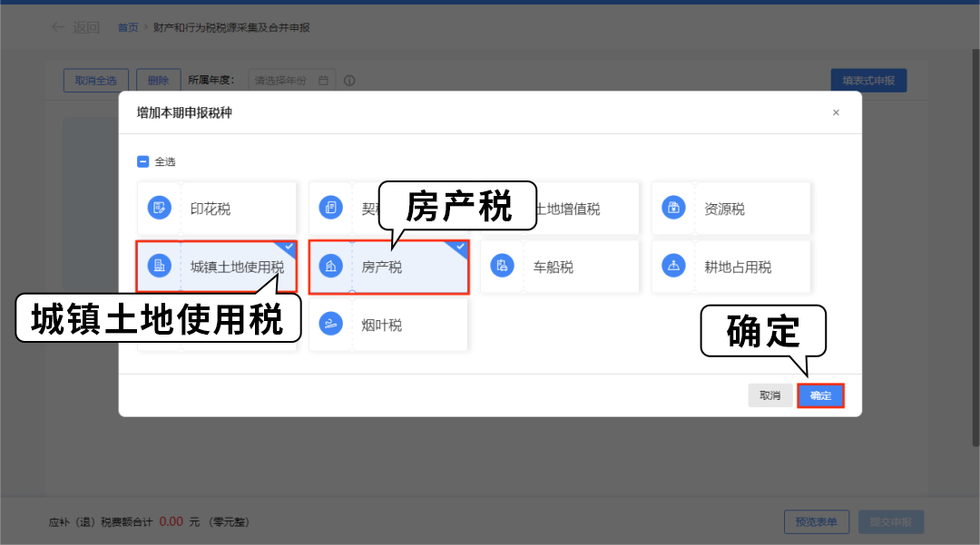The width and height of the screenshot is (980, 545).
Task: Close the 增加本期申报税种 dialog
Action: pyautogui.click(x=836, y=113)
